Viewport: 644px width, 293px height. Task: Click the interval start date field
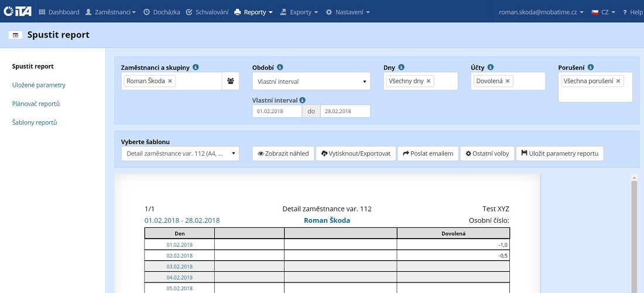point(277,111)
